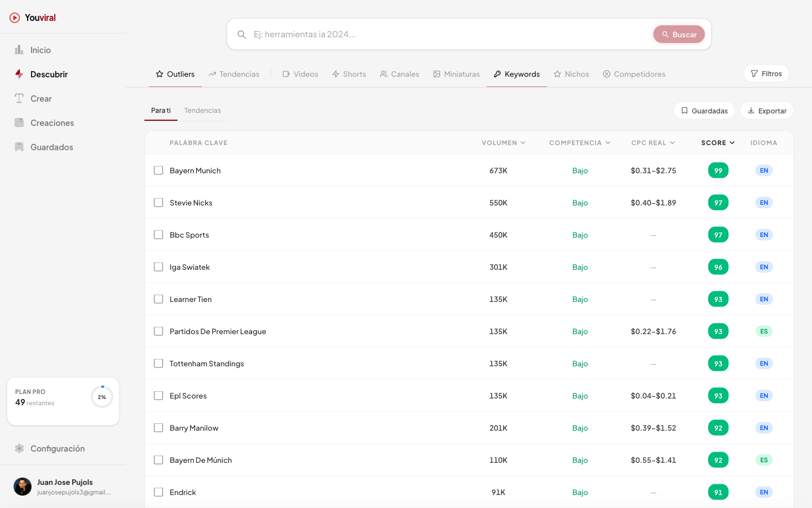Click the Nichos star icon
The image size is (812, 508).
point(557,74)
